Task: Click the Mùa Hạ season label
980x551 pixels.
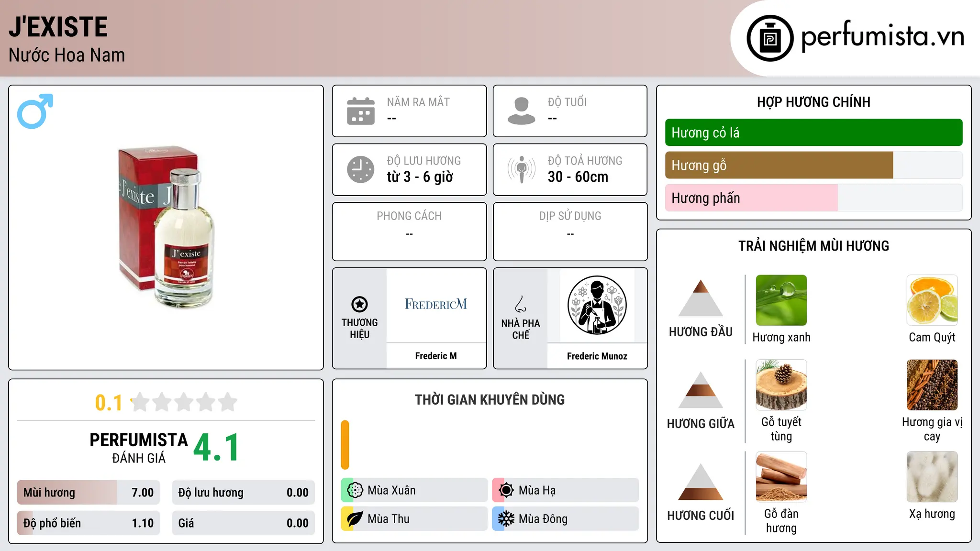Action: (537, 490)
